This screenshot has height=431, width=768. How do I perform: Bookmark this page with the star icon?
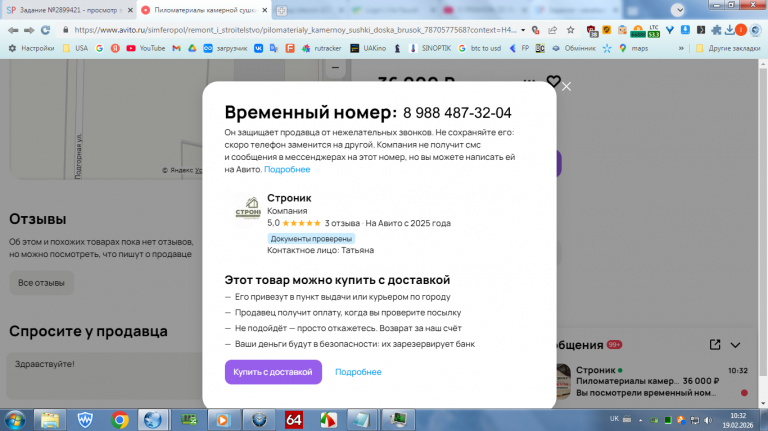tap(570, 30)
